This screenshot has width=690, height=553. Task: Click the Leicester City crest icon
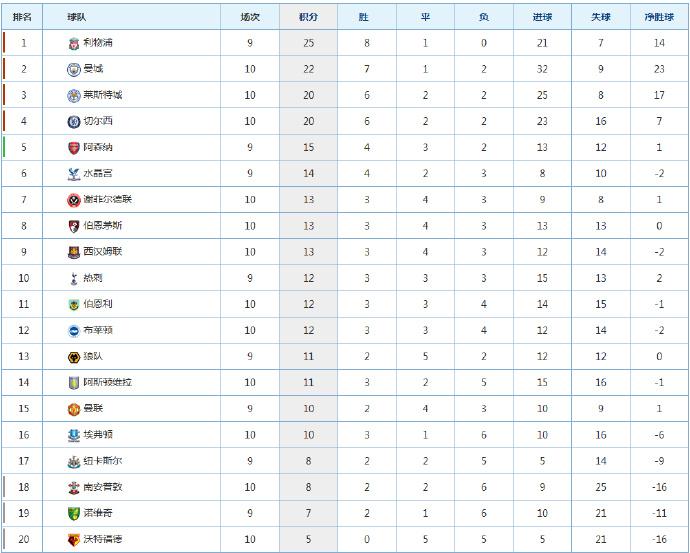74,95
